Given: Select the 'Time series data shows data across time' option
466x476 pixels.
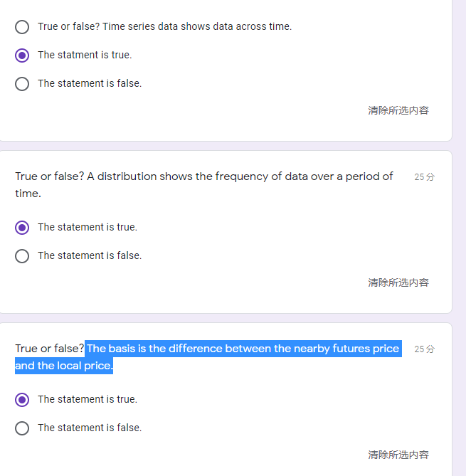Looking at the screenshot, I should [22, 27].
